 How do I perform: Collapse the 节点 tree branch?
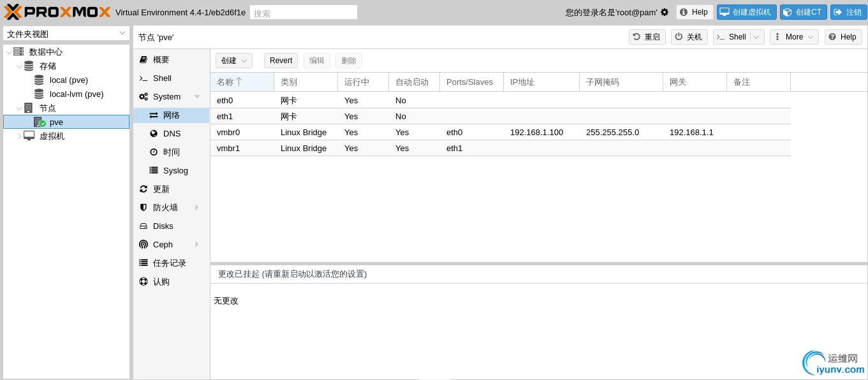[x=19, y=108]
